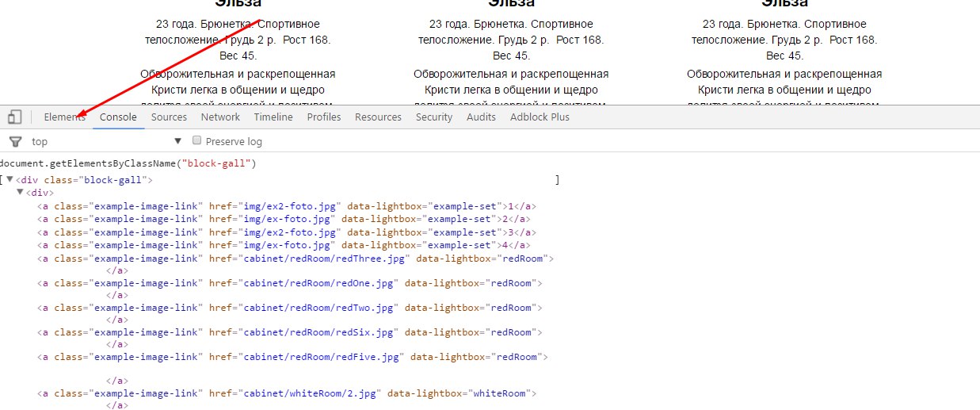Image resolution: width=980 pixels, height=410 pixels.
Task: Click the closing </a> tag under whiteRoom/2.jpg
Action: tap(116, 404)
